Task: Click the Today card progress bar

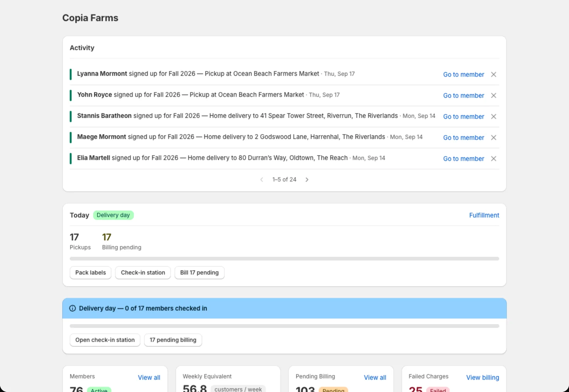Action: point(284,259)
